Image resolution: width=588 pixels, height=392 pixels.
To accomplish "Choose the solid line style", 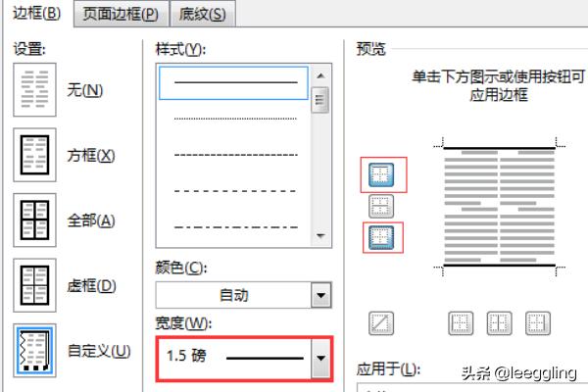I will [x=233, y=83].
